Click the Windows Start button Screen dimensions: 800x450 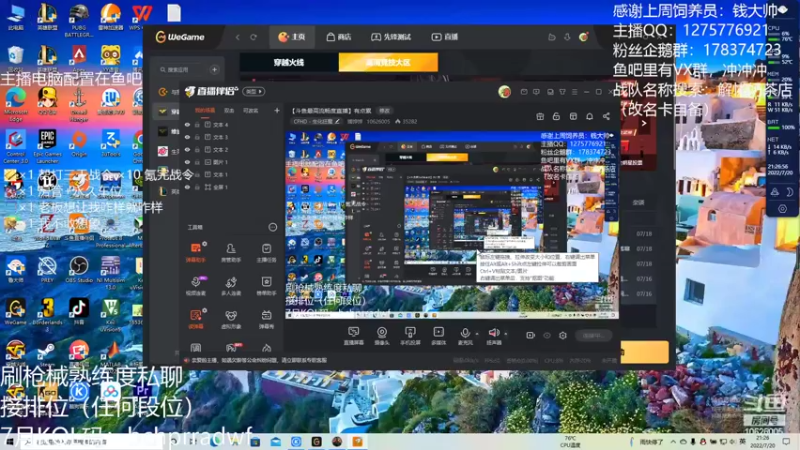click(x=9, y=442)
